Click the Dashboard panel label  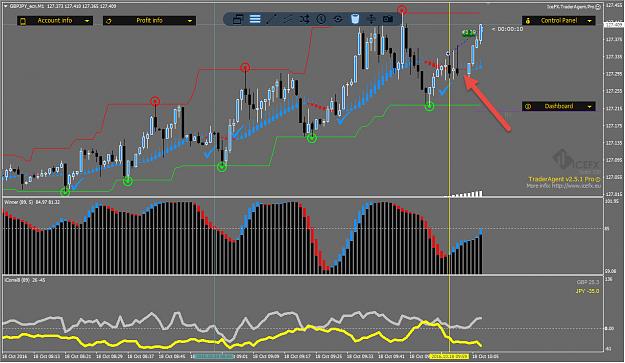click(x=558, y=106)
